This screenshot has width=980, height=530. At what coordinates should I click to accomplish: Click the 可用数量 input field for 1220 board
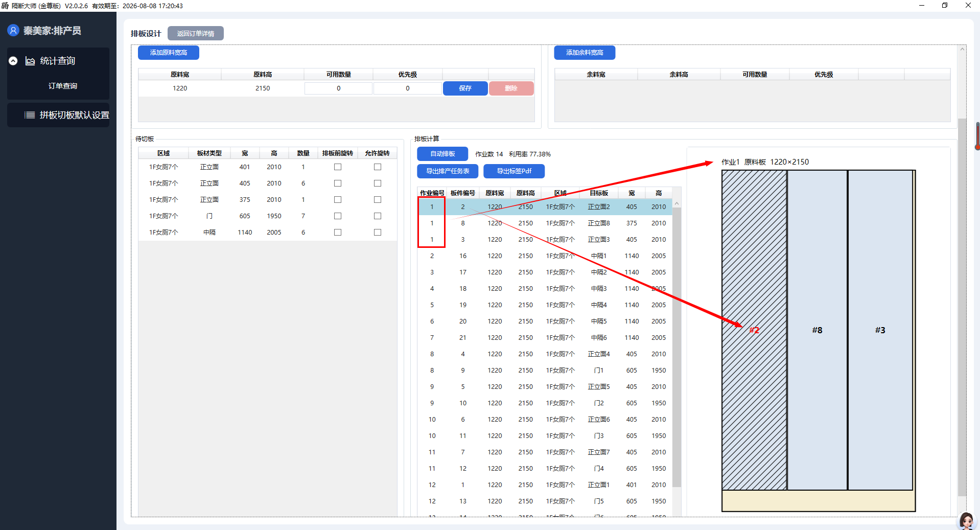tap(338, 88)
